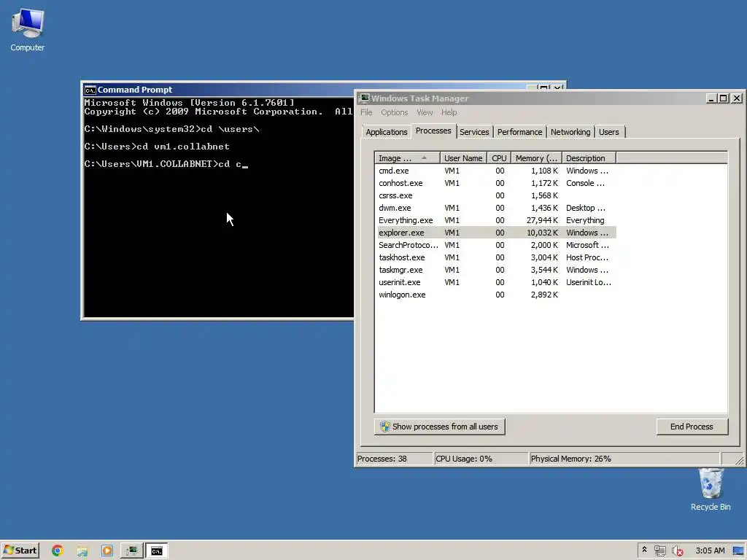The height and width of the screenshot is (560, 747).
Task: Show hidden tray icons arrow
Action: coord(644,550)
